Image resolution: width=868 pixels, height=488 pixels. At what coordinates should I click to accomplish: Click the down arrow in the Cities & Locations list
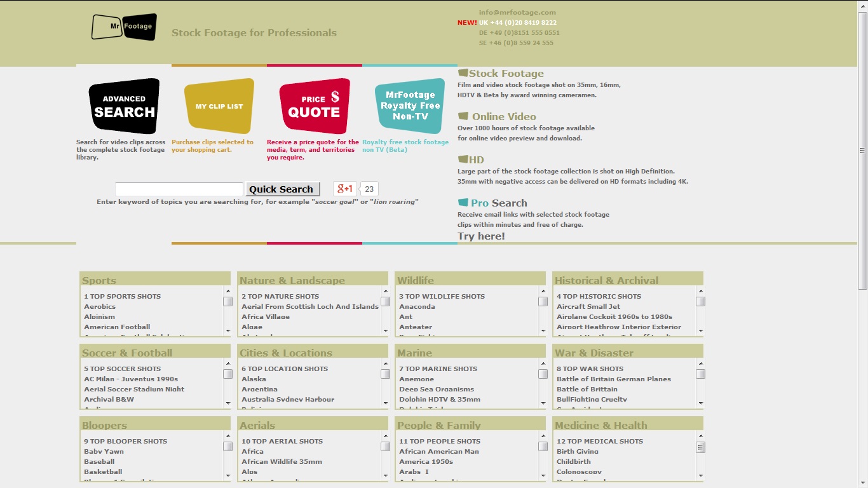pos(385,403)
